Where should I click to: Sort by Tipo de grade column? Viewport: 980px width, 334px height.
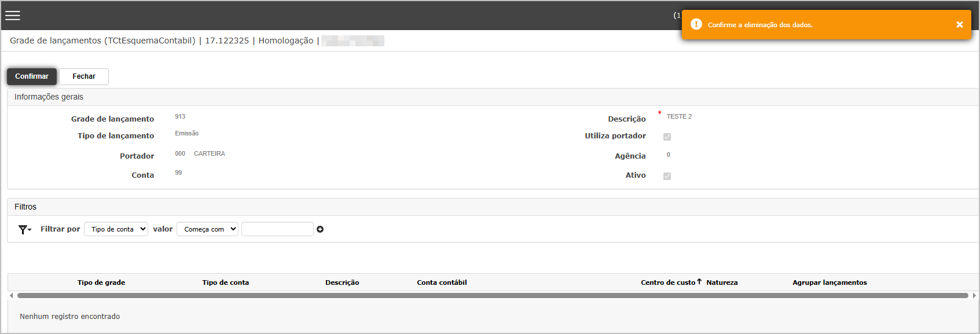point(101,282)
